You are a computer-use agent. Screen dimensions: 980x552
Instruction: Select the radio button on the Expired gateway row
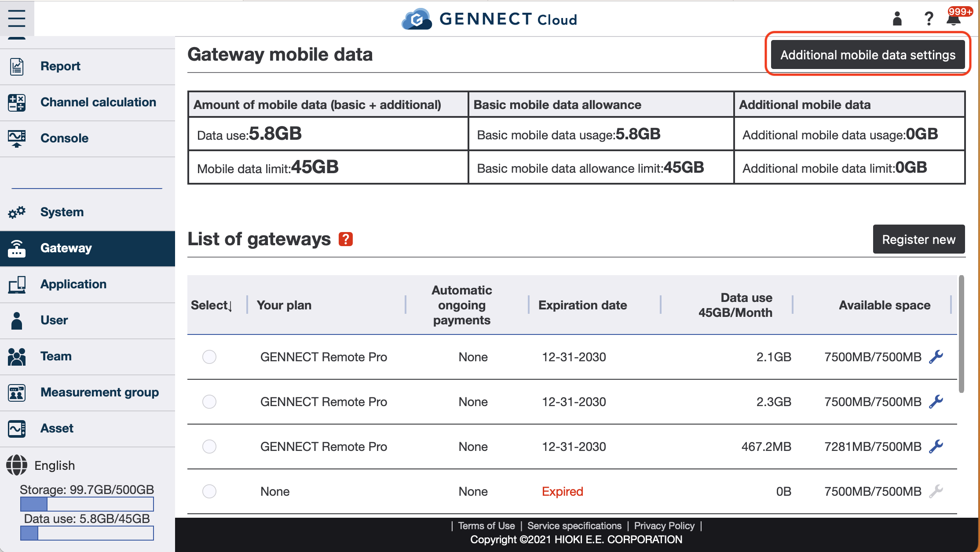pyautogui.click(x=209, y=491)
